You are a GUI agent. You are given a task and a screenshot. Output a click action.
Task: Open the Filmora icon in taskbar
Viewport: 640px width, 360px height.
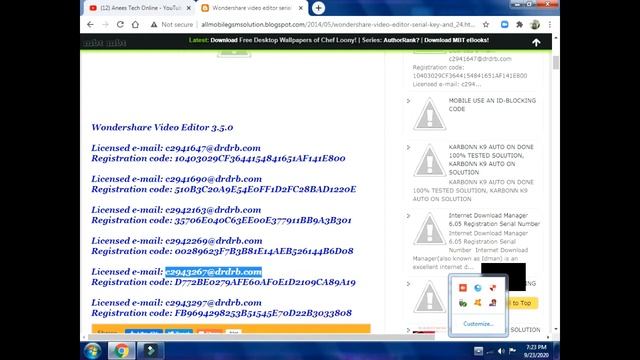tap(151, 351)
